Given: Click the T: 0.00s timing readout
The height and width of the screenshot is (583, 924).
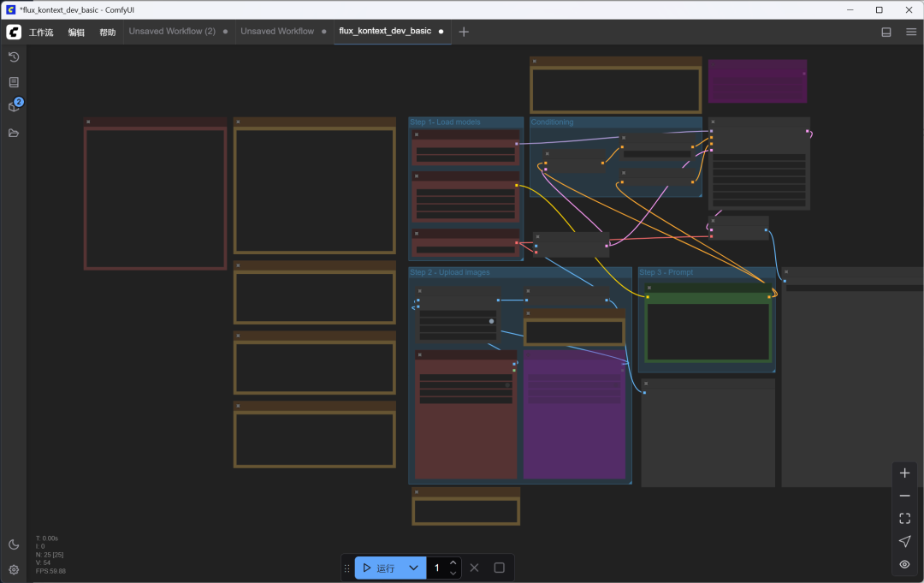Looking at the screenshot, I should coord(46,538).
